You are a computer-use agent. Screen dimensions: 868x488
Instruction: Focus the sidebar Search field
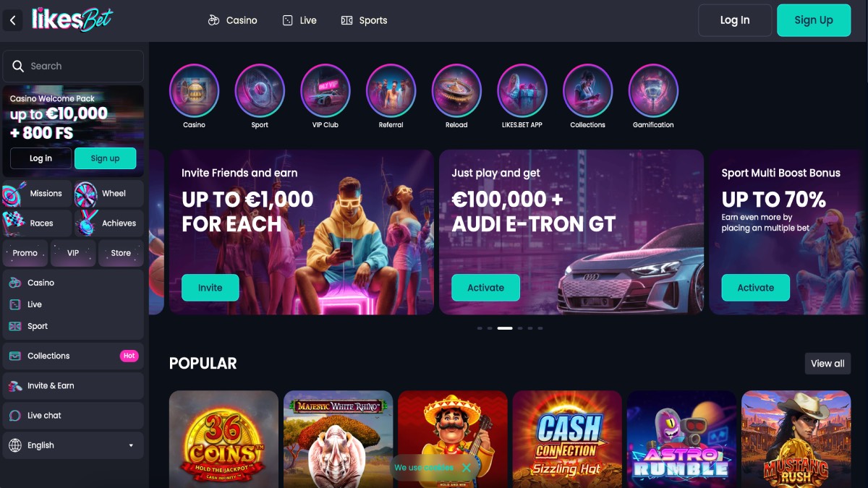pyautogui.click(x=73, y=66)
